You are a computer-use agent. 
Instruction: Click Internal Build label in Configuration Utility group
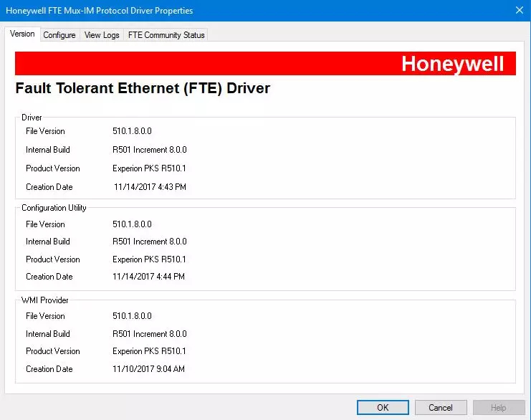coord(48,242)
